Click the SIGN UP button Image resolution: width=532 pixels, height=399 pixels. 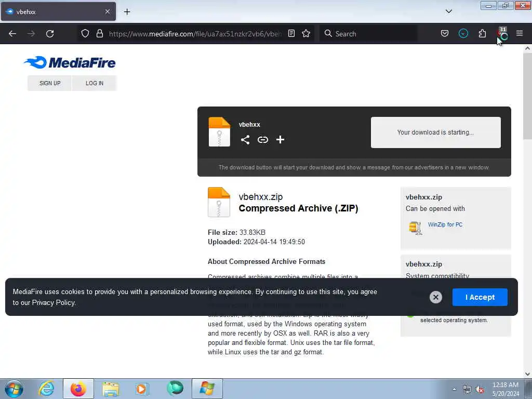click(50, 83)
